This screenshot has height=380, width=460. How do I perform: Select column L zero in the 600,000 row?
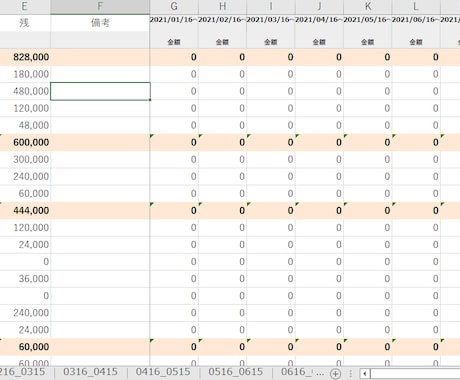(416, 142)
